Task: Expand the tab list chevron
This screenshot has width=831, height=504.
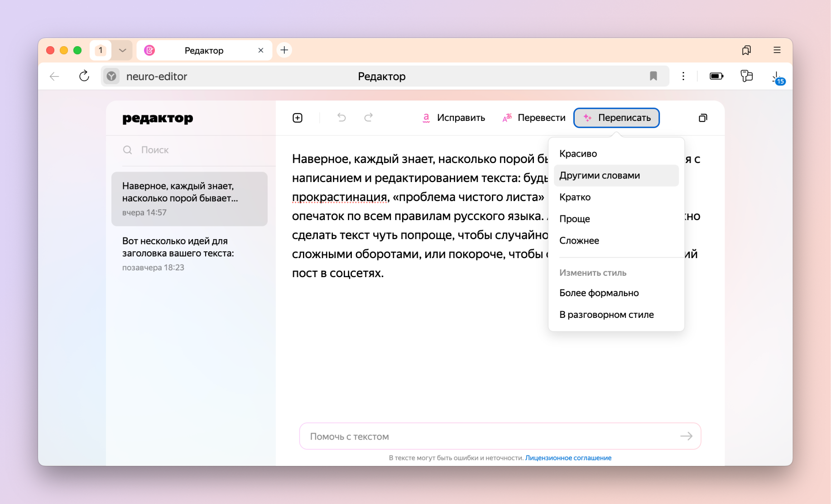Action: pos(121,50)
